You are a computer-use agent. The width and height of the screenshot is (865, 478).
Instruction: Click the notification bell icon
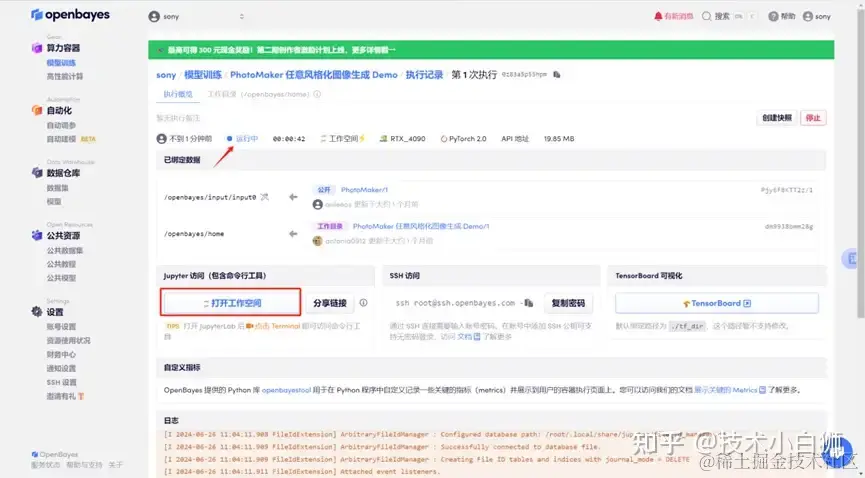[x=658, y=17]
